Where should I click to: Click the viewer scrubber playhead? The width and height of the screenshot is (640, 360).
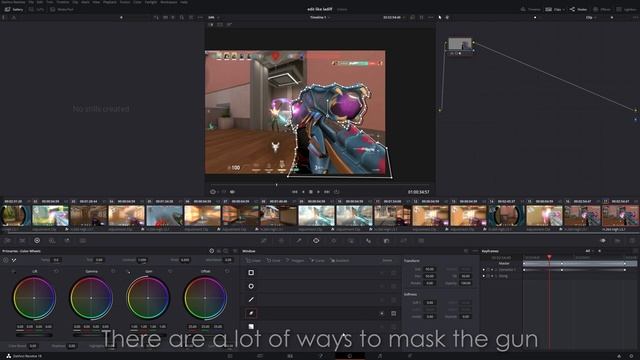pos(276,185)
